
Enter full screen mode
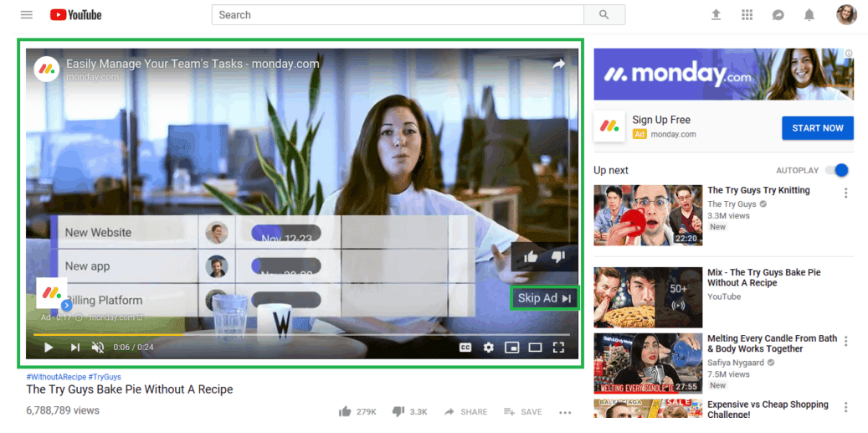click(558, 348)
